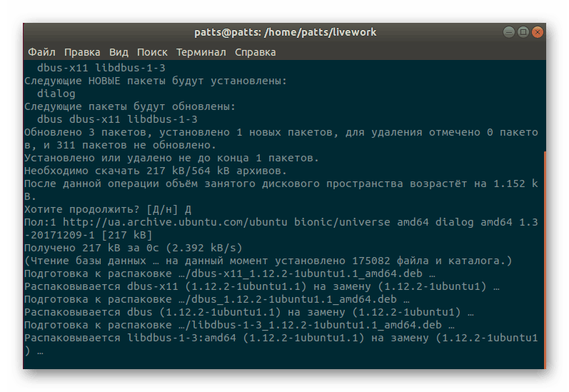Open the Правка menu
This screenshot has width=569, height=392.
click(82, 52)
